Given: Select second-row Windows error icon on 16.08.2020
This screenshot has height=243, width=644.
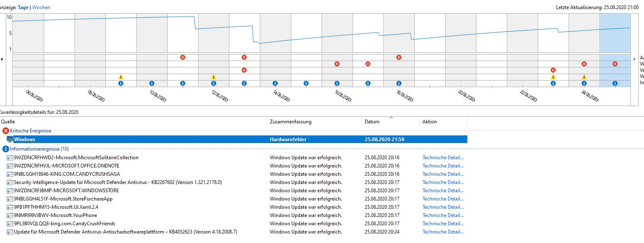Looking at the screenshot, I should point(337,64).
